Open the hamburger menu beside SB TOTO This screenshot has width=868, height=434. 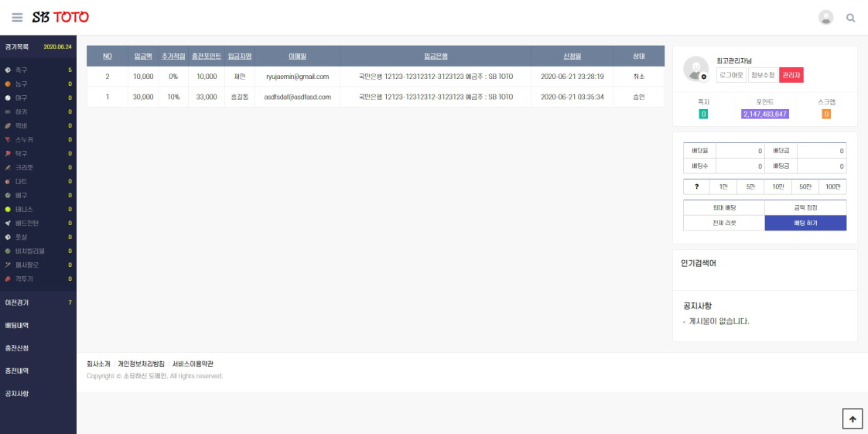pyautogui.click(x=17, y=17)
